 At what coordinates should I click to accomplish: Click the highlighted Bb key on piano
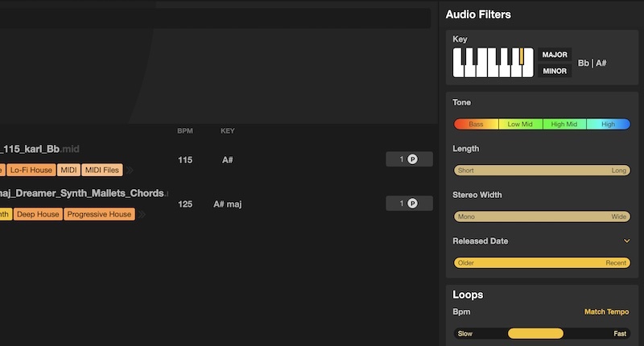521,57
